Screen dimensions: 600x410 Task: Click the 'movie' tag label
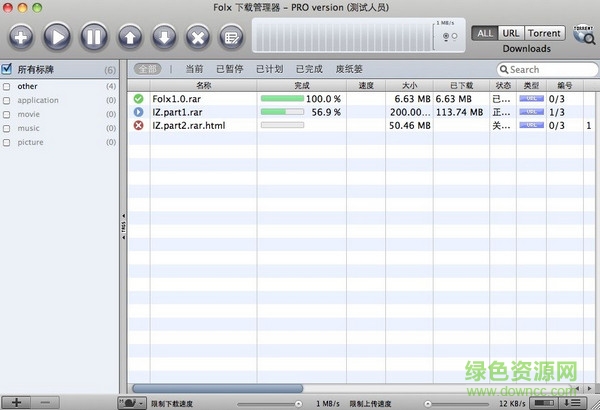coord(28,114)
